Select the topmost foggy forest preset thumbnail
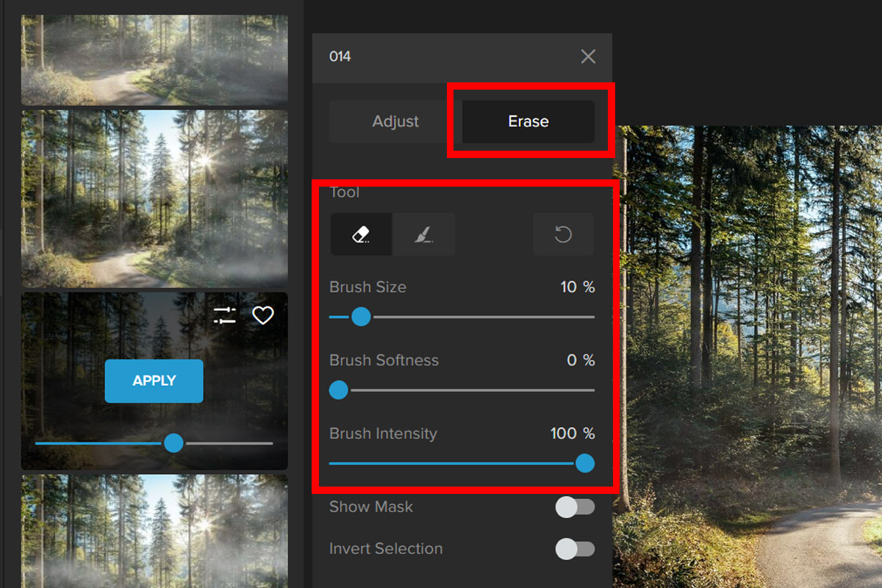The width and height of the screenshot is (882, 588). 154,60
